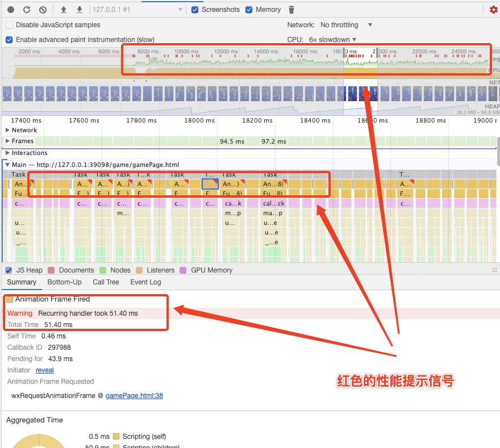Image resolution: width=500 pixels, height=448 pixels.
Task: Click the reveal initiator link
Action: point(44,370)
